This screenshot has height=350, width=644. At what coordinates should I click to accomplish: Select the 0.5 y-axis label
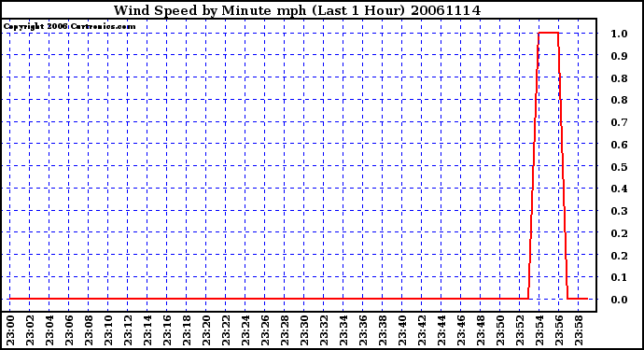619,167
